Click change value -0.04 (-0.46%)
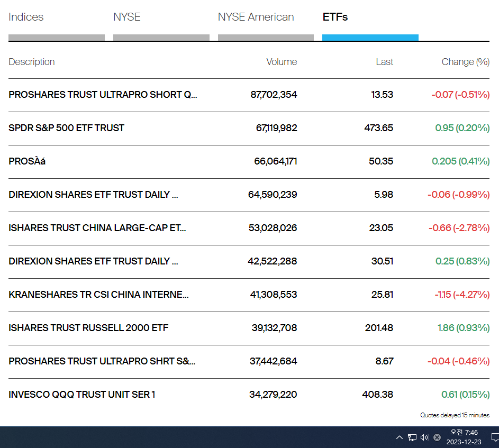 (459, 361)
